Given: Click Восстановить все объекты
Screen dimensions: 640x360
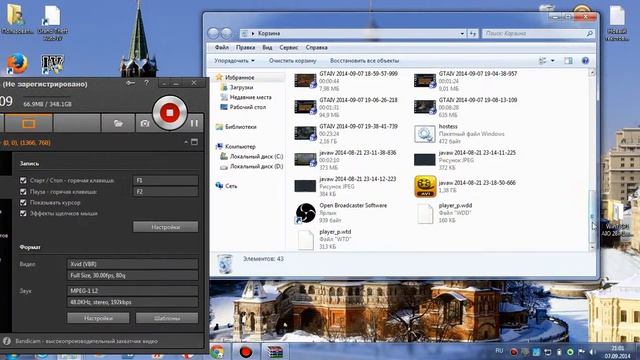Looking at the screenshot, I should click(x=364, y=60).
